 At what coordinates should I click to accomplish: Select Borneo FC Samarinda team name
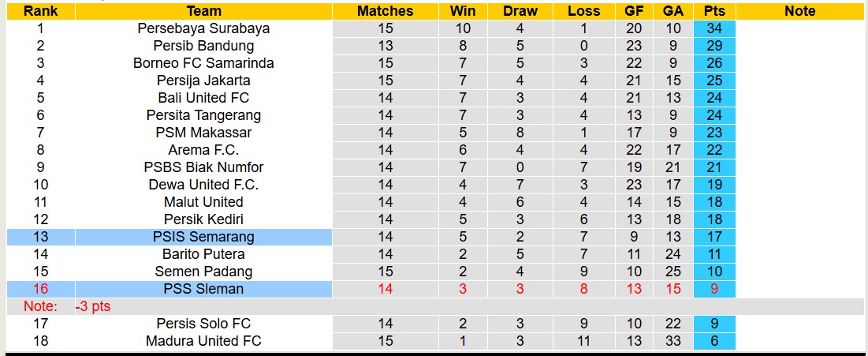pos(203,63)
